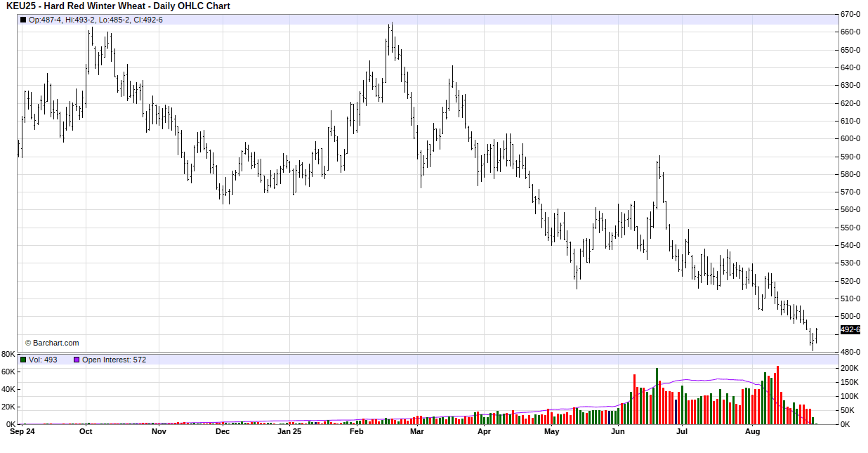The width and height of the screenshot is (868, 453).
Task: Click the Sep 24 date axis label
Action: point(22,432)
